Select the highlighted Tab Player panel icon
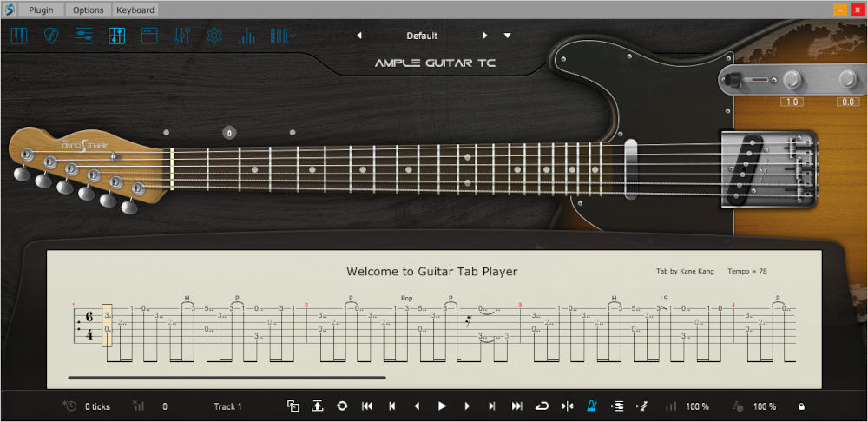Image resolution: width=868 pixels, height=422 pixels. 117,36
